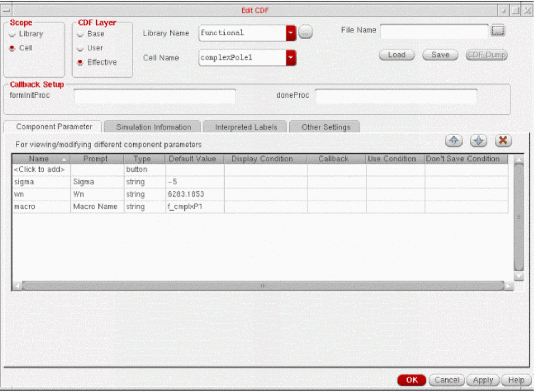Choose User CDF layer
The height and width of the screenshot is (392, 534).
pos(80,48)
